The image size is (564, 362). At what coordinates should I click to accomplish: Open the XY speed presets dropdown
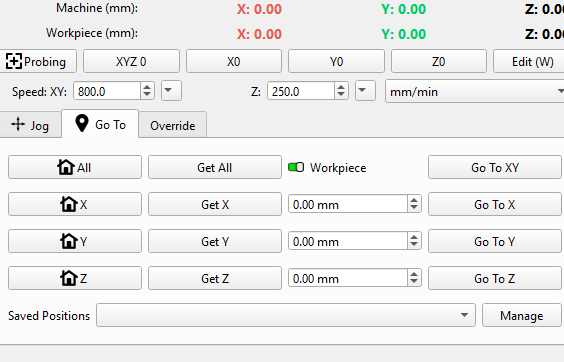click(171, 91)
